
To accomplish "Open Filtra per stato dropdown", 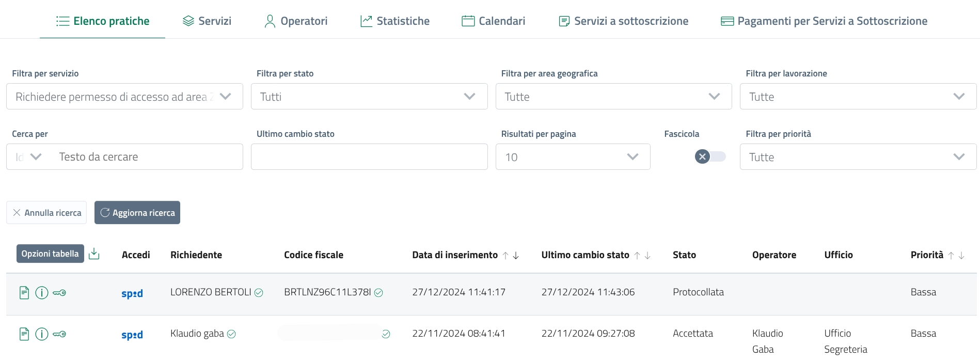I will (369, 97).
